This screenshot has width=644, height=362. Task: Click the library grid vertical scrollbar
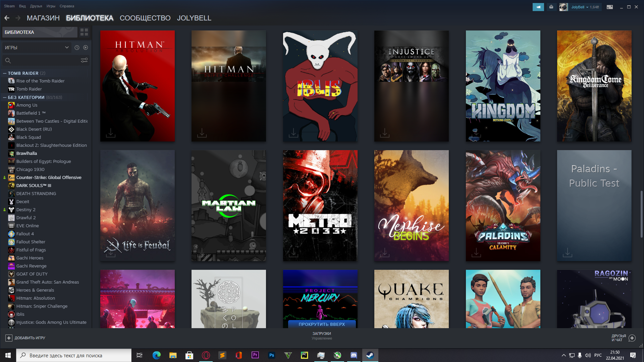coord(641,215)
